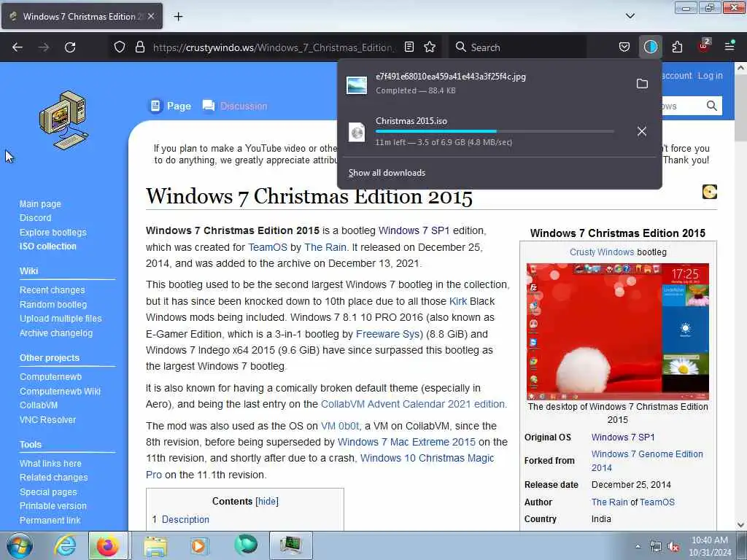
Task: Open CollabVM Advent Calendar 2021 edition link
Action: pos(414,404)
